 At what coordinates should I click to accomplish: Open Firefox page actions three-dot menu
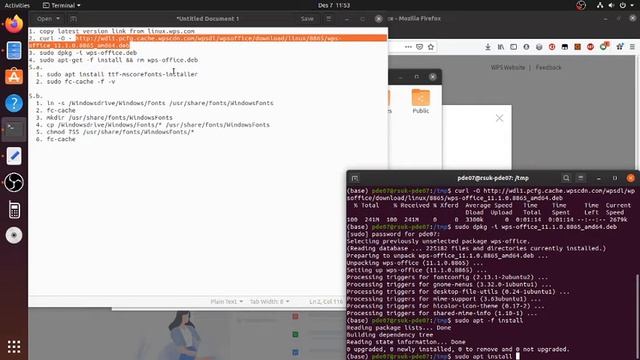(408, 47)
